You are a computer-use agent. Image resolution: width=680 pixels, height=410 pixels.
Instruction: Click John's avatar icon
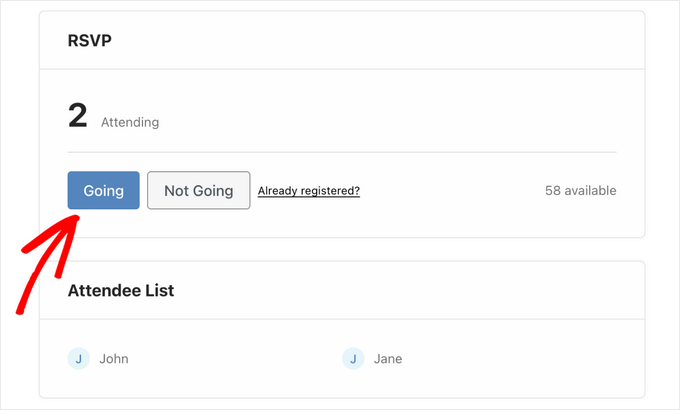(79, 358)
